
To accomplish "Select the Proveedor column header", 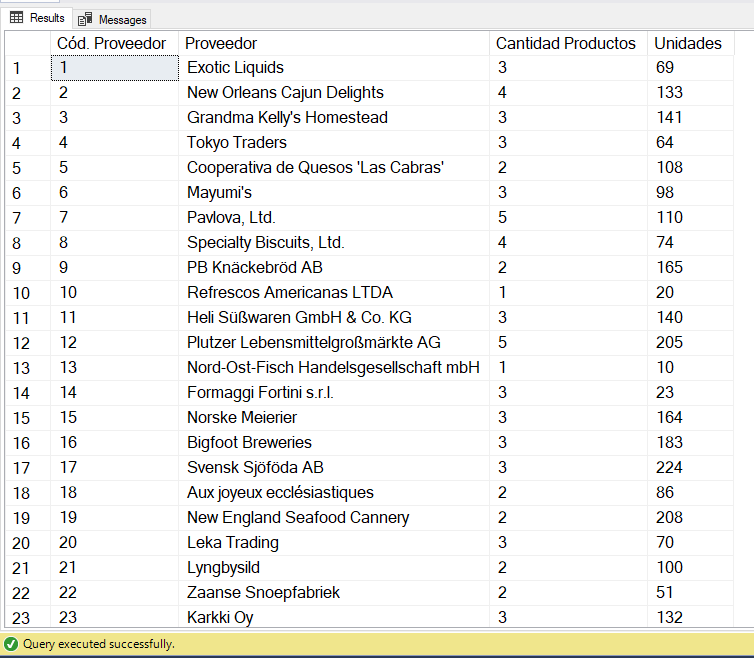I will point(334,43).
